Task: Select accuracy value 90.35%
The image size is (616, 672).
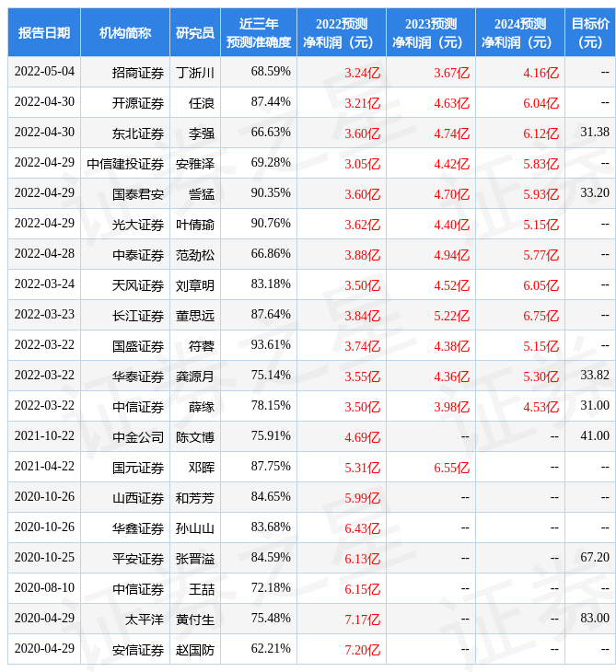Action: [271, 193]
